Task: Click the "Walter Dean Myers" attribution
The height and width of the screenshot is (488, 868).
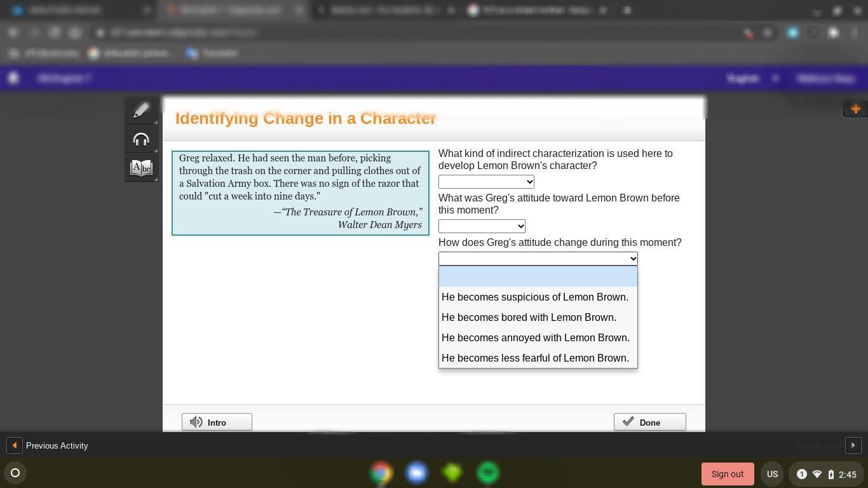Action: 379,224
